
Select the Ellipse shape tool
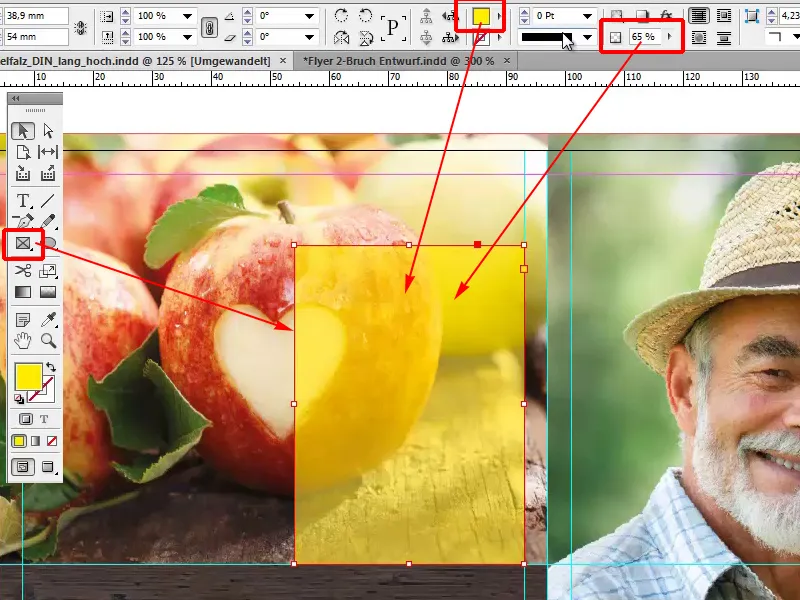(50, 243)
